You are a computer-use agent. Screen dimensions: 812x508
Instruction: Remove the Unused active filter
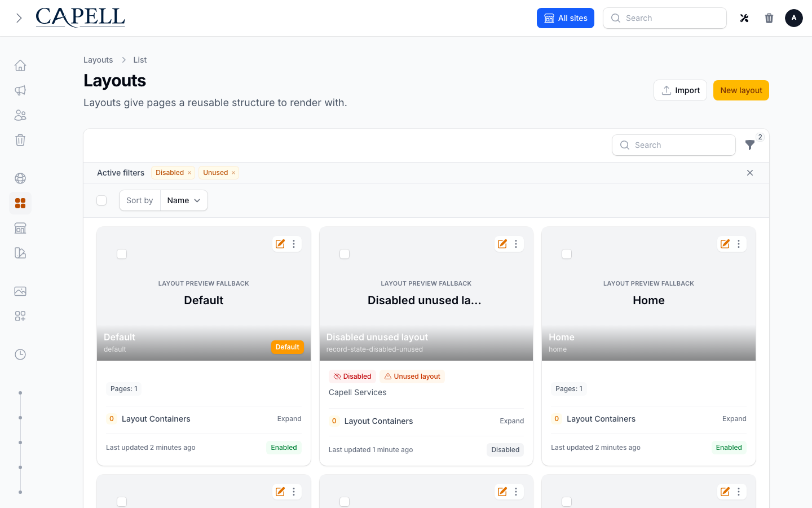pyautogui.click(x=233, y=173)
